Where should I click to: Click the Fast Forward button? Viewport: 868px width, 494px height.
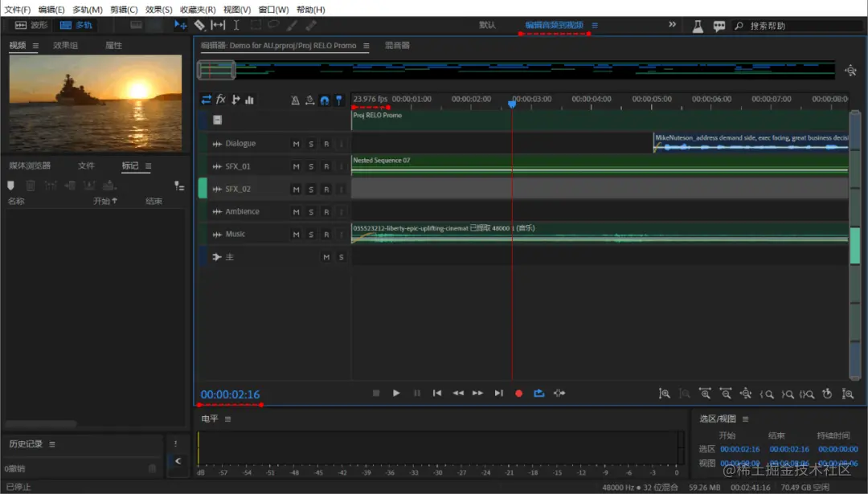(x=477, y=393)
